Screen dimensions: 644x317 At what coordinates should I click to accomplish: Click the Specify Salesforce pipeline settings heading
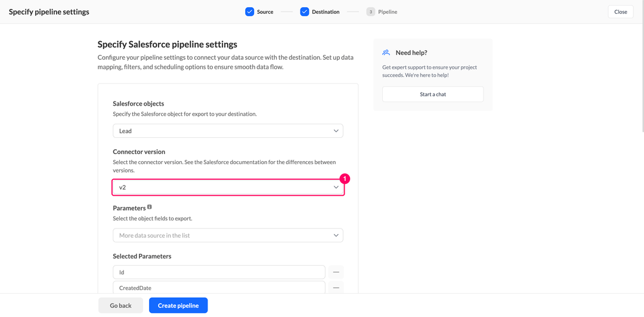[x=167, y=44]
